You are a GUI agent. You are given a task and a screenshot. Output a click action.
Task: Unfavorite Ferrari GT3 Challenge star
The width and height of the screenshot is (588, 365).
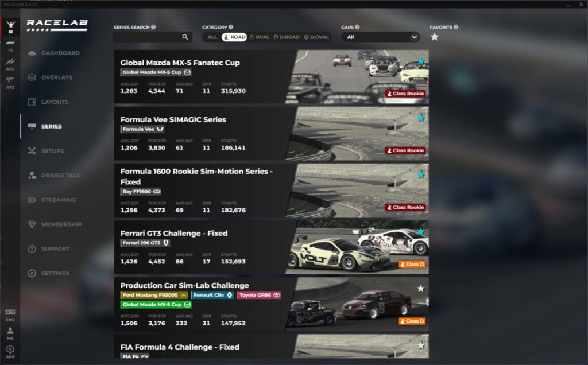point(421,232)
